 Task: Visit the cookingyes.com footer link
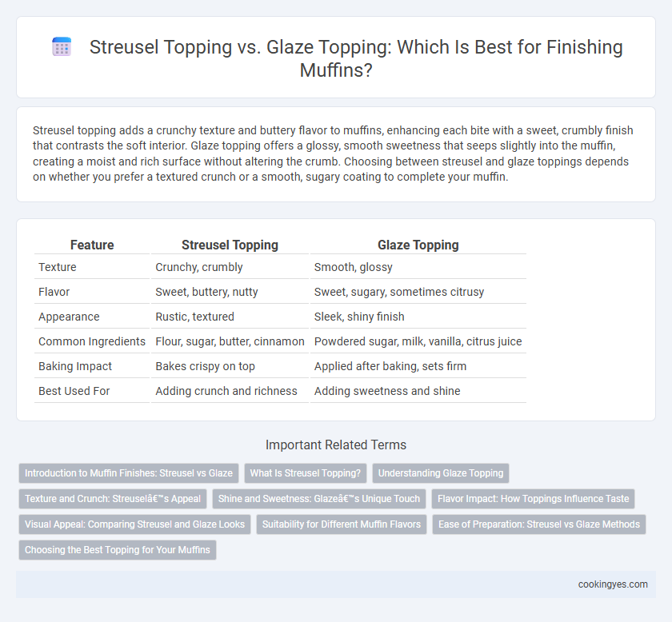pyautogui.click(x=613, y=584)
